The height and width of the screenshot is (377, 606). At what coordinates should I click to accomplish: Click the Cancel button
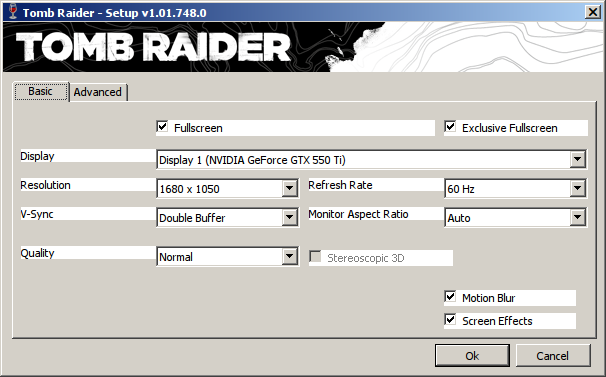pyautogui.click(x=553, y=355)
